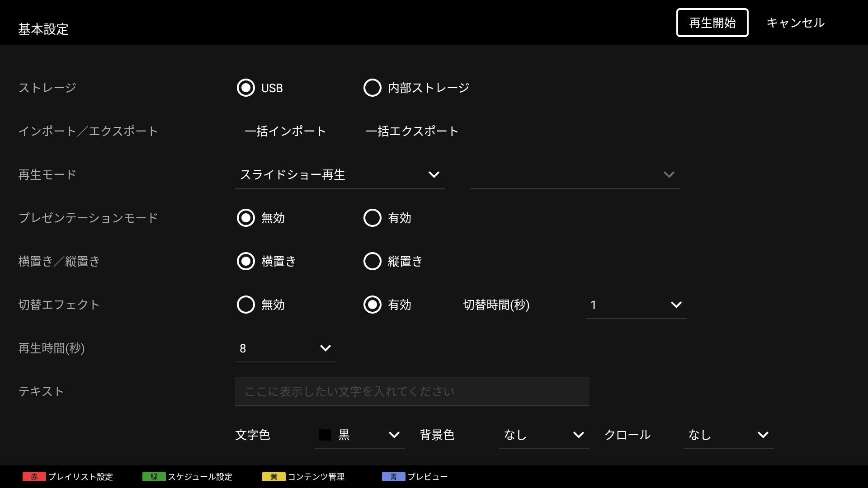Expand the クロール dropdown
Screen dimensions: 868x488
click(x=728, y=435)
